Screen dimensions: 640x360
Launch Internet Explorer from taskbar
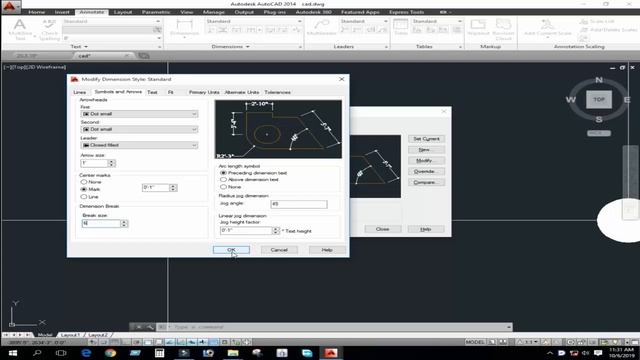click(86, 353)
